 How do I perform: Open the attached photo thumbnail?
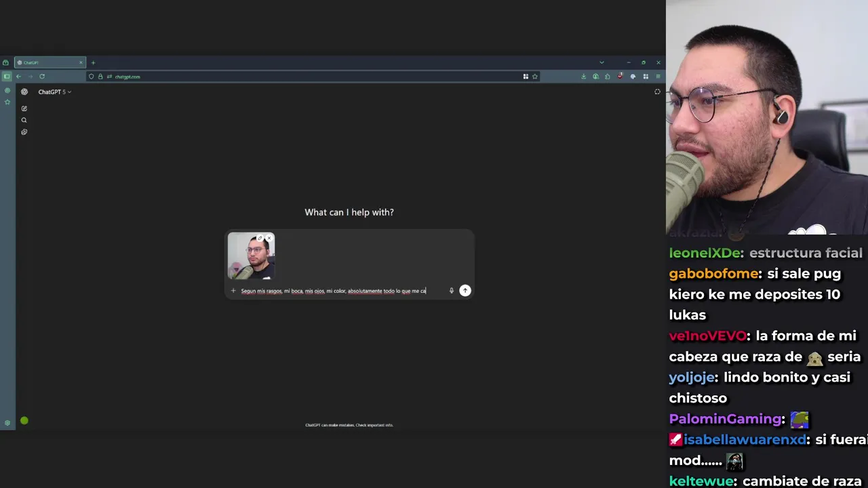[251, 257]
